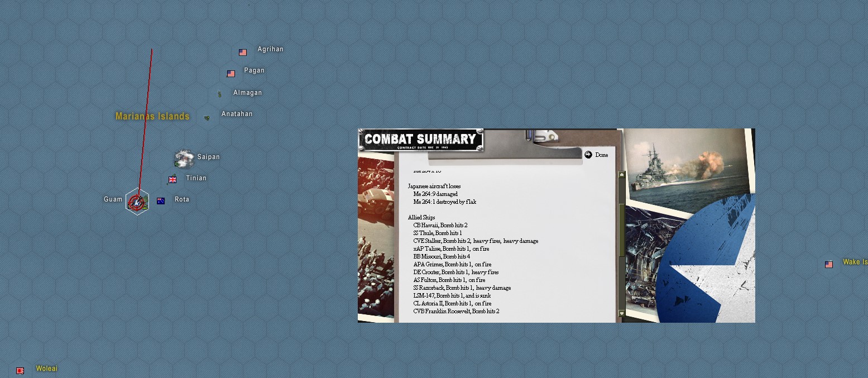Click the Wake Island map label

pos(855,262)
